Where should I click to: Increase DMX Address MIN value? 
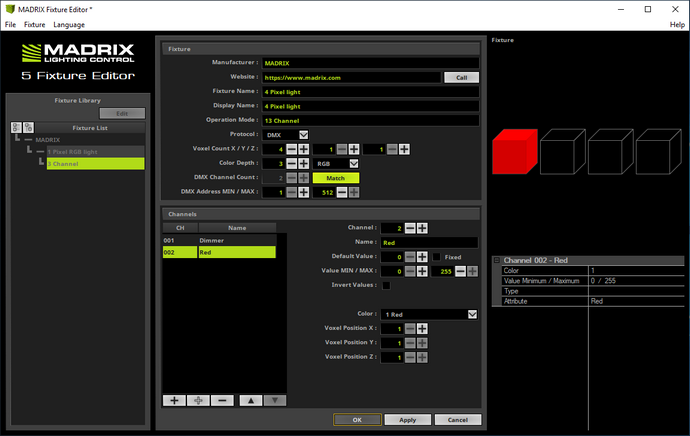[x=304, y=192]
